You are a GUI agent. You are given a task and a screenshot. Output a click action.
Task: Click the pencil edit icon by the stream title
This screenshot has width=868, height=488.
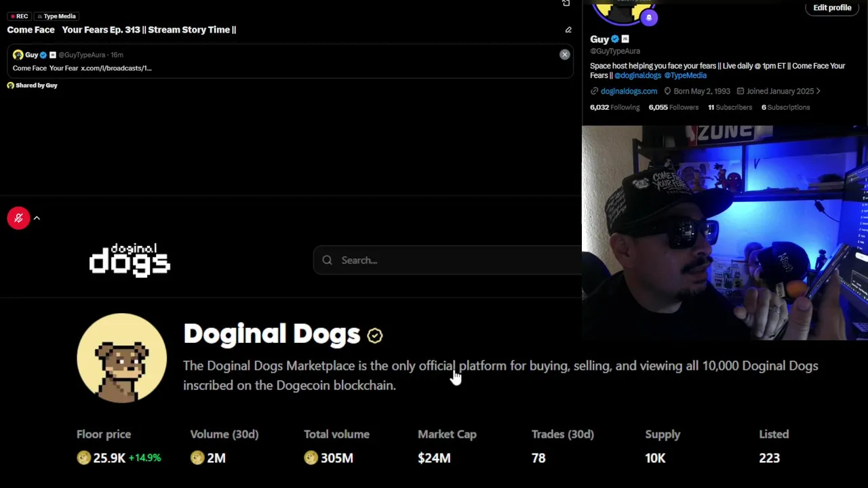point(568,30)
